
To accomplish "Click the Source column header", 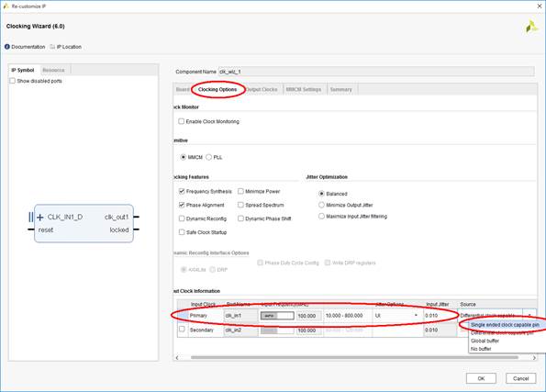I will 468,304.
